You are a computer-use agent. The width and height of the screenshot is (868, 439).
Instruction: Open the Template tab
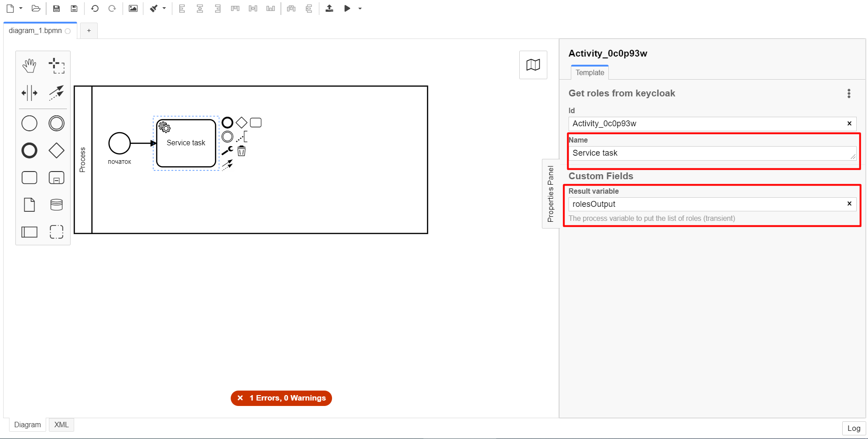tap(590, 72)
